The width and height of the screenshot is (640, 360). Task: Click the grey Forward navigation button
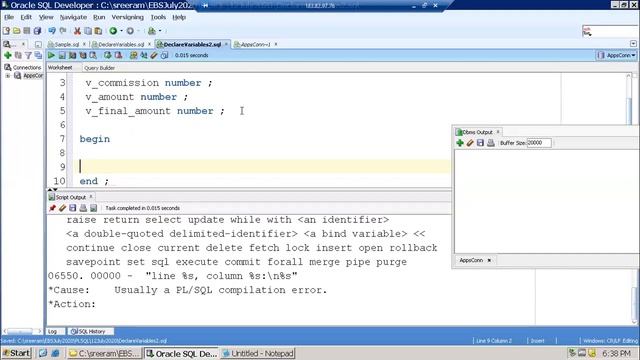pyautogui.click(x=130, y=31)
